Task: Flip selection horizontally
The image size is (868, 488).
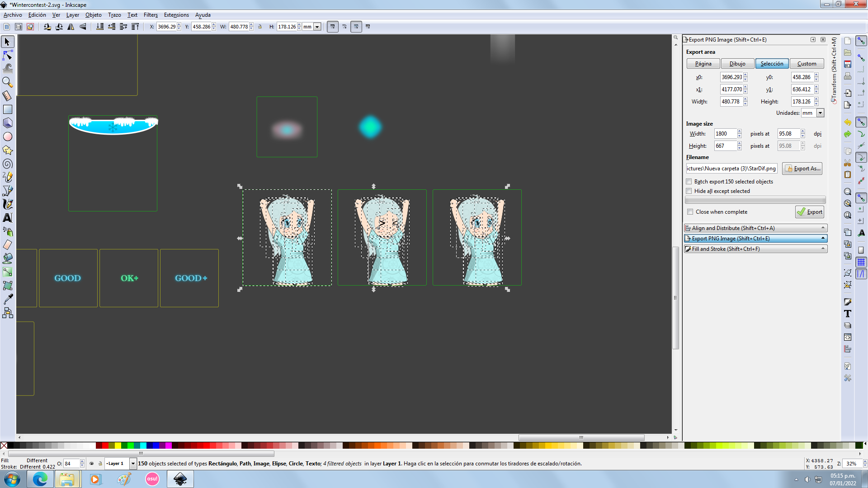Action: click(71, 27)
